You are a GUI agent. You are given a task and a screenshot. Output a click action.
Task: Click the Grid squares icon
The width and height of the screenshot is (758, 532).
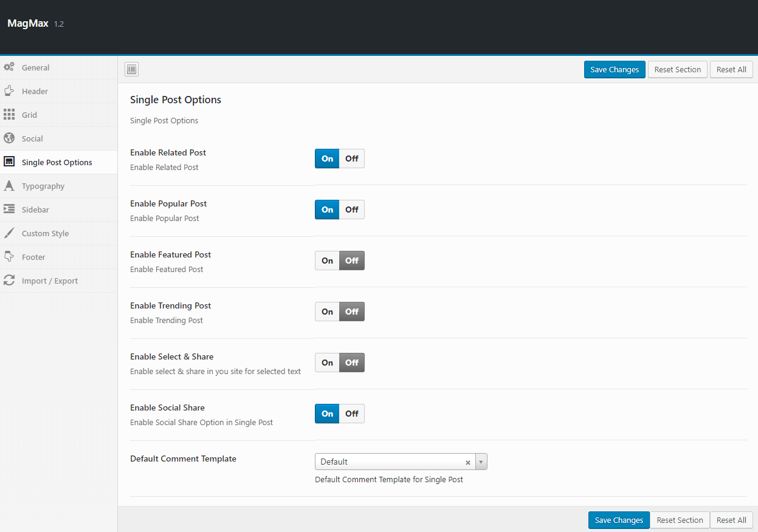9,115
